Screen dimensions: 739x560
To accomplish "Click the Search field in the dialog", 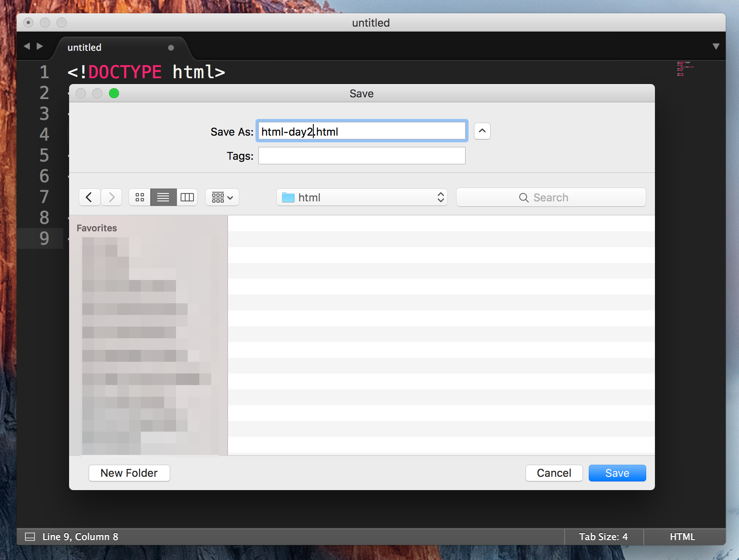I will point(551,197).
